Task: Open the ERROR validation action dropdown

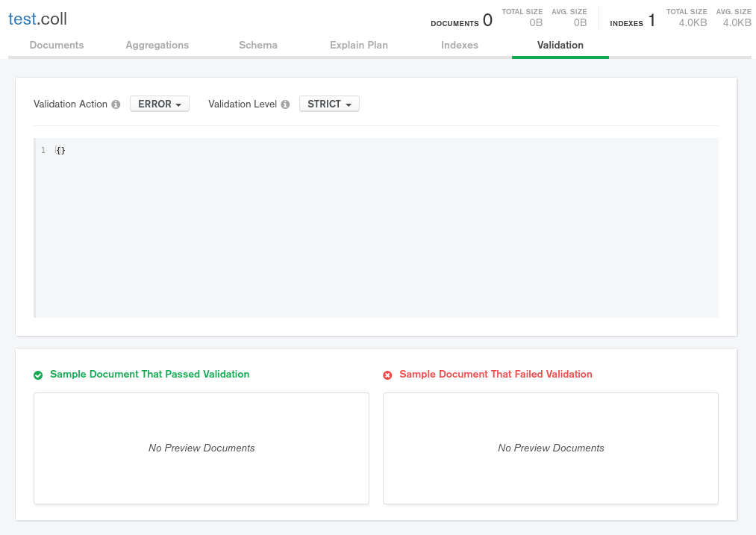Action: coord(160,104)
